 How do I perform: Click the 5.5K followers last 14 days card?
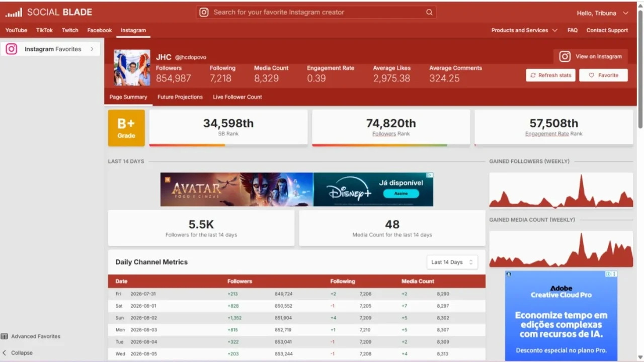pyautogui.click(x=201, y=228)
